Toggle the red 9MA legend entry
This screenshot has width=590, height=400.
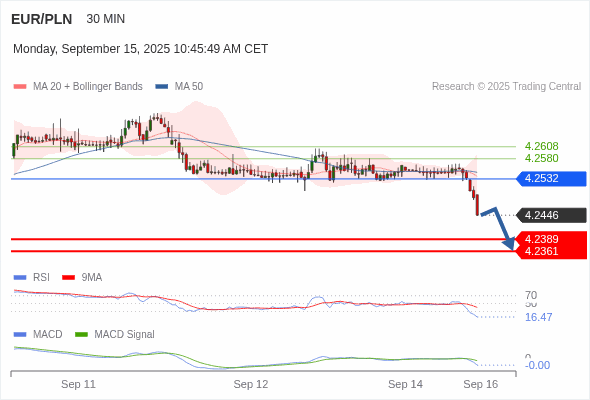click(82, 277)
